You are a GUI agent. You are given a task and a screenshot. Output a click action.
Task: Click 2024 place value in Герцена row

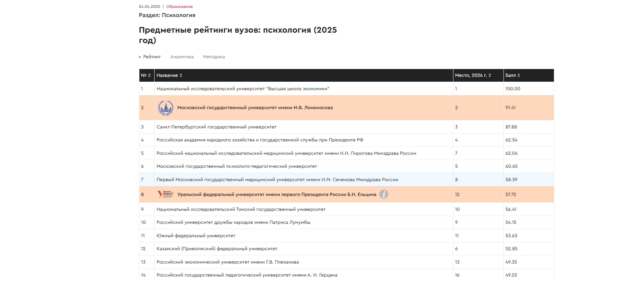click(x=457, y=275)
